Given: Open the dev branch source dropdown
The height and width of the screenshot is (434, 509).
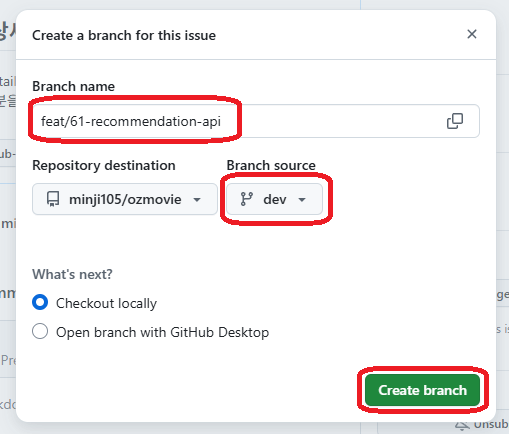Looking at the screenshot, I should point(274,199).
